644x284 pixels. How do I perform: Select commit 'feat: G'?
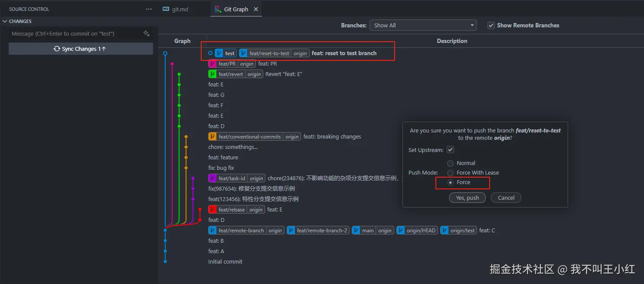click(x=216, y=95)
